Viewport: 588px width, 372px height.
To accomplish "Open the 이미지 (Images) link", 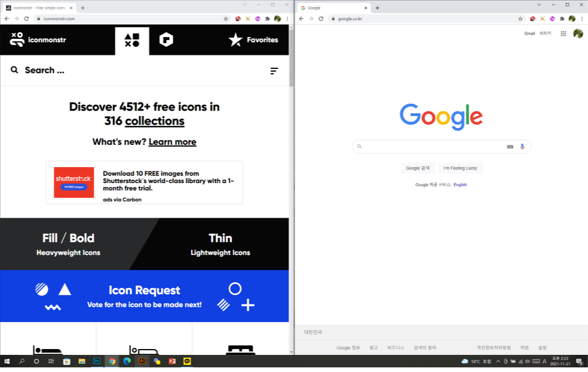I will 545,34.
